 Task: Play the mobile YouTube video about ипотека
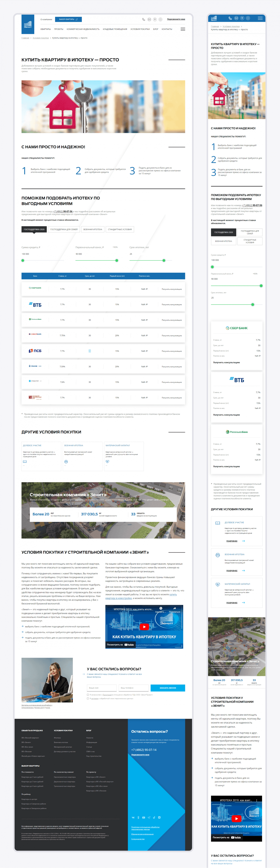pyautogui.click(x=237, y=818)
